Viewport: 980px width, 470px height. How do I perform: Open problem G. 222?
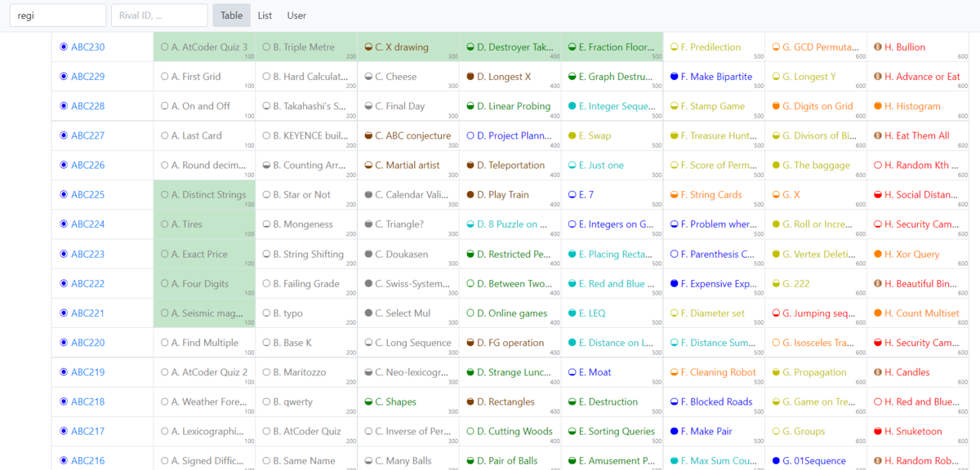click(x=796, y=284)
